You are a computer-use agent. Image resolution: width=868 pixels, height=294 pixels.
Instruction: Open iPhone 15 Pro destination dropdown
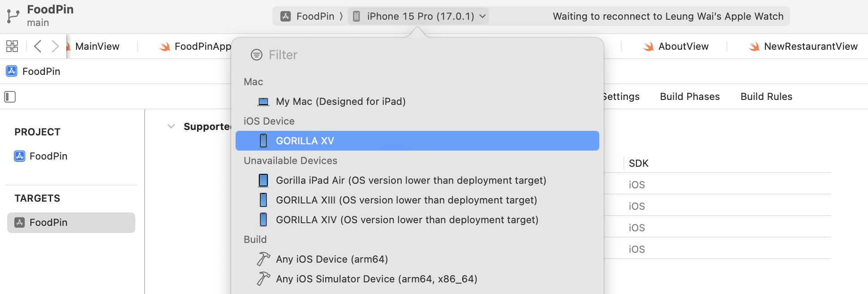420,17
